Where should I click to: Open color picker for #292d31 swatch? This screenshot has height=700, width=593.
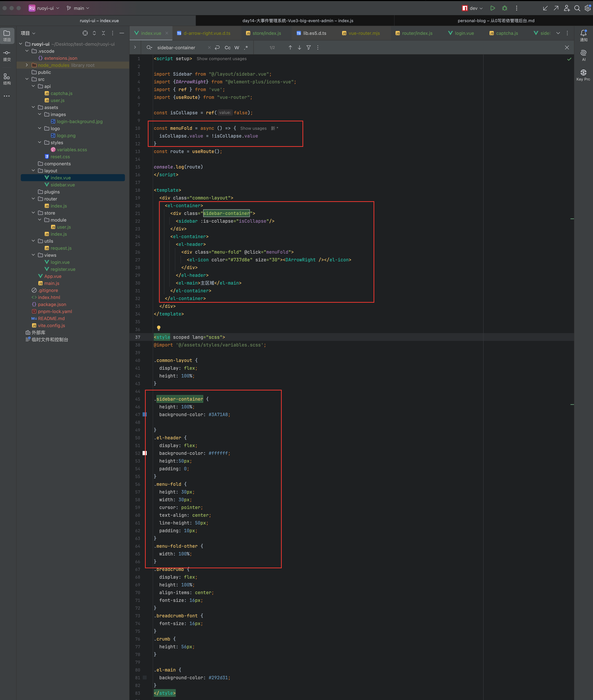pyautogui.click(x=144, y=677)
